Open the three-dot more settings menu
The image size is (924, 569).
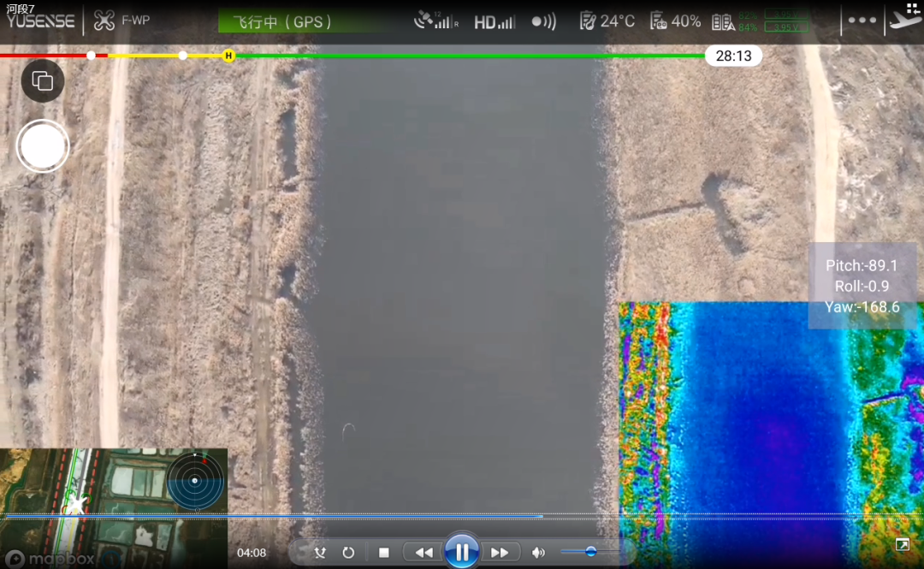pyautogui.click(x=862, y=21)
